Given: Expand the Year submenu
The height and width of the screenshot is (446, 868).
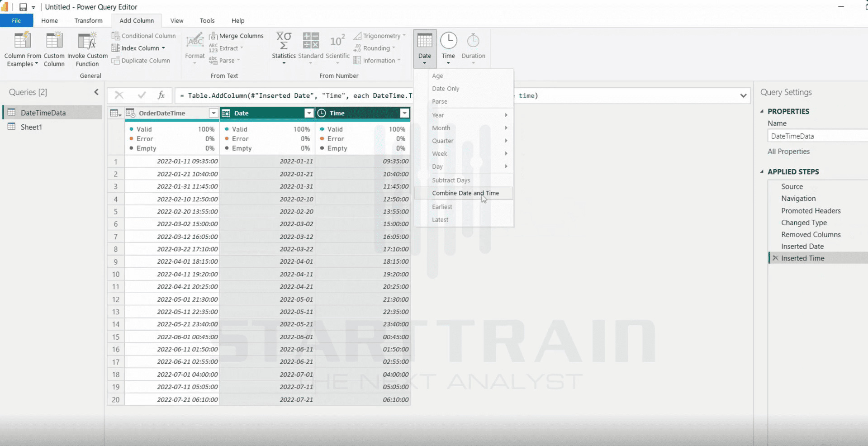Looking at the screenshot, I should (464, 115).
